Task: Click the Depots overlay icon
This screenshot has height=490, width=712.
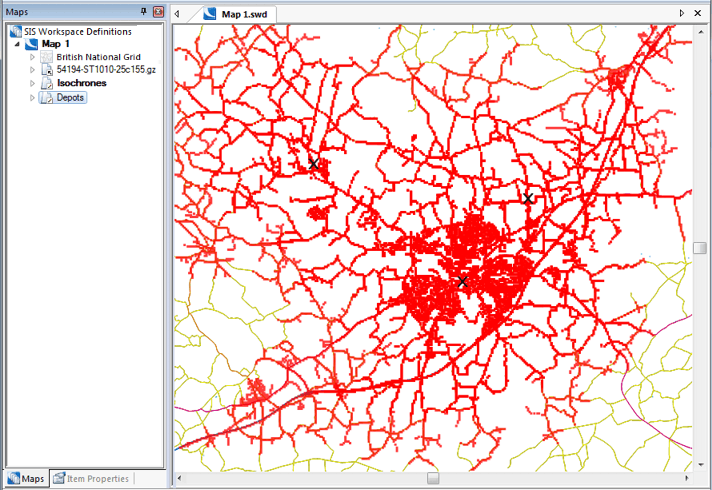Action: (47, 98)
